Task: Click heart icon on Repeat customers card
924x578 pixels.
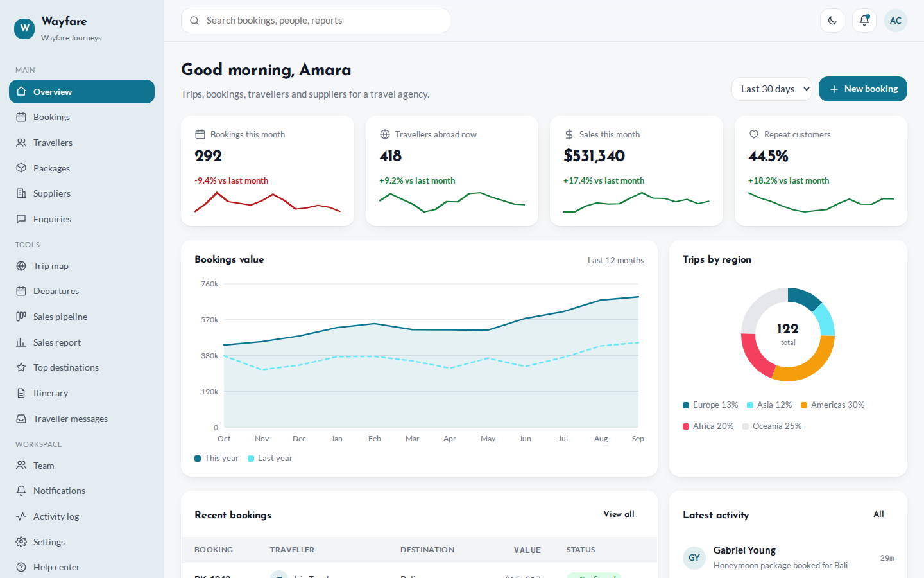Action: click(754, 134)
